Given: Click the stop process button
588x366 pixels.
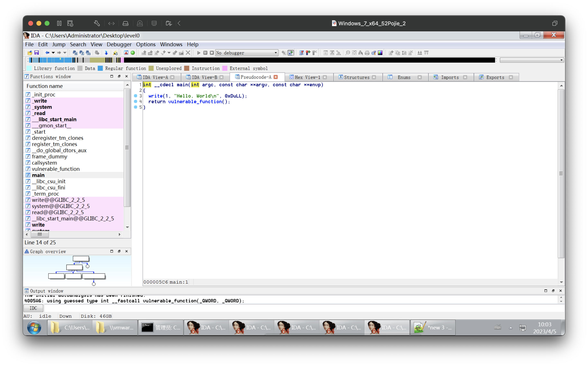Looking at the screenshot, I should coord(212,53).
